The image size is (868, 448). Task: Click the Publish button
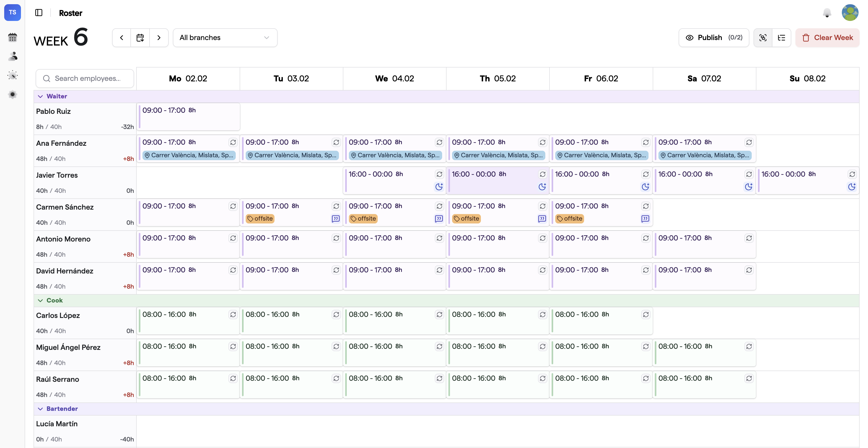point(713,37)
